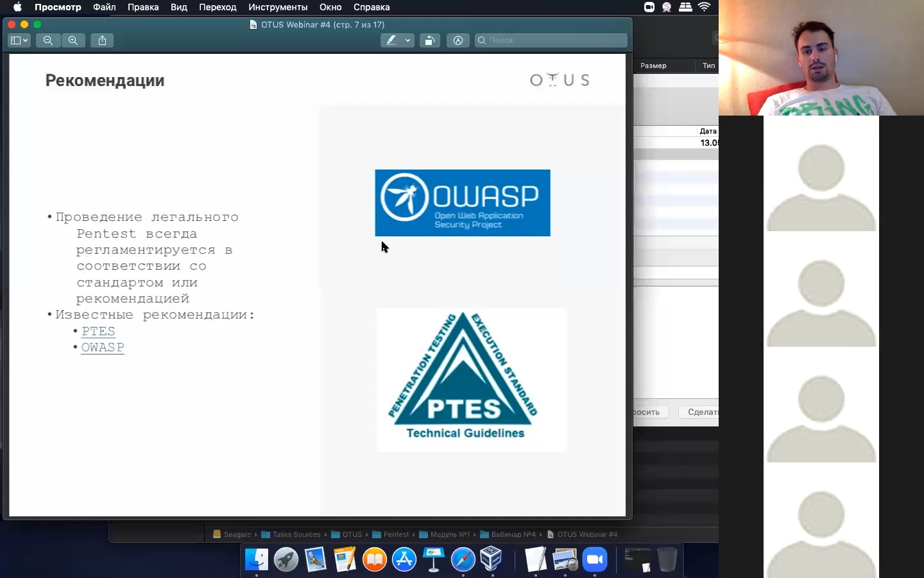This screenshot has height=578, width=924.
Task: Open Pages app in the Dock
Action: pyautogui.click(x=345, y=559)
